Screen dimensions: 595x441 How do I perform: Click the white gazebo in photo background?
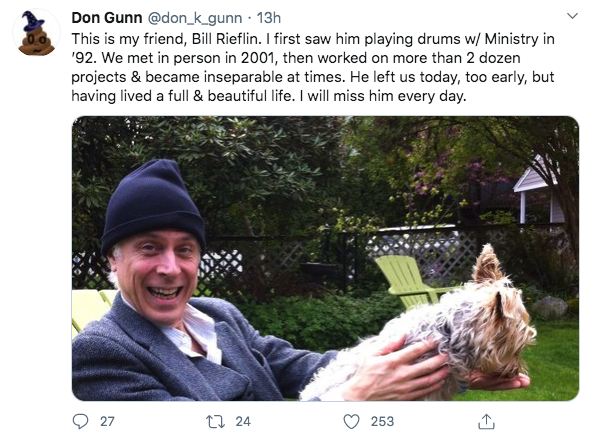(x=537, y=190)
